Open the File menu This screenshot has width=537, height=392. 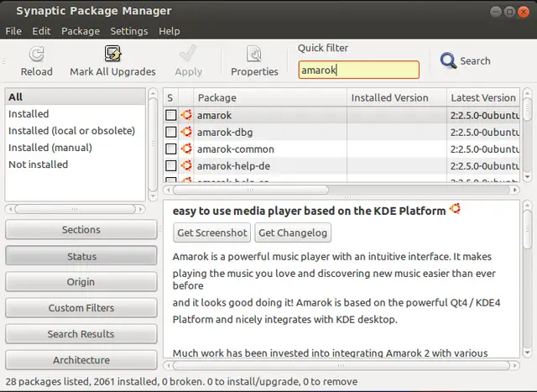[x=13, y=31]
